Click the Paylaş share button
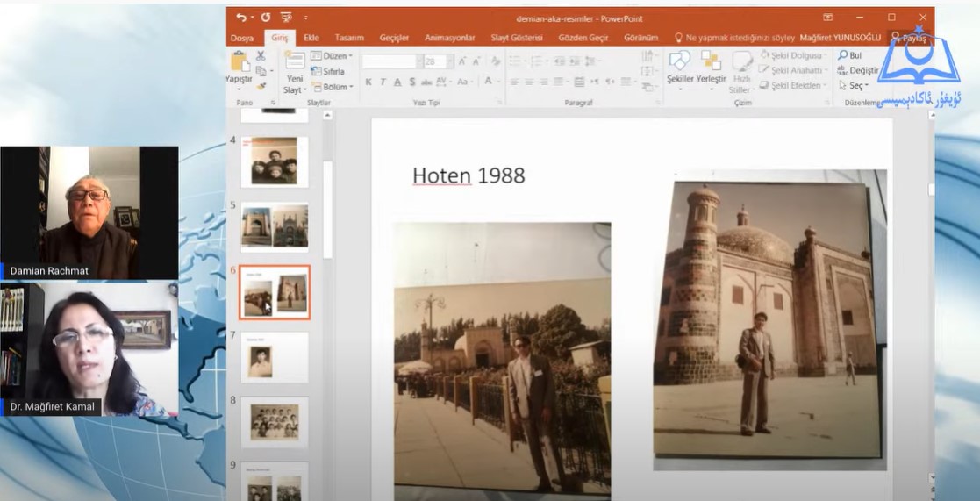 pyautogui.click(x=911, y=38)
